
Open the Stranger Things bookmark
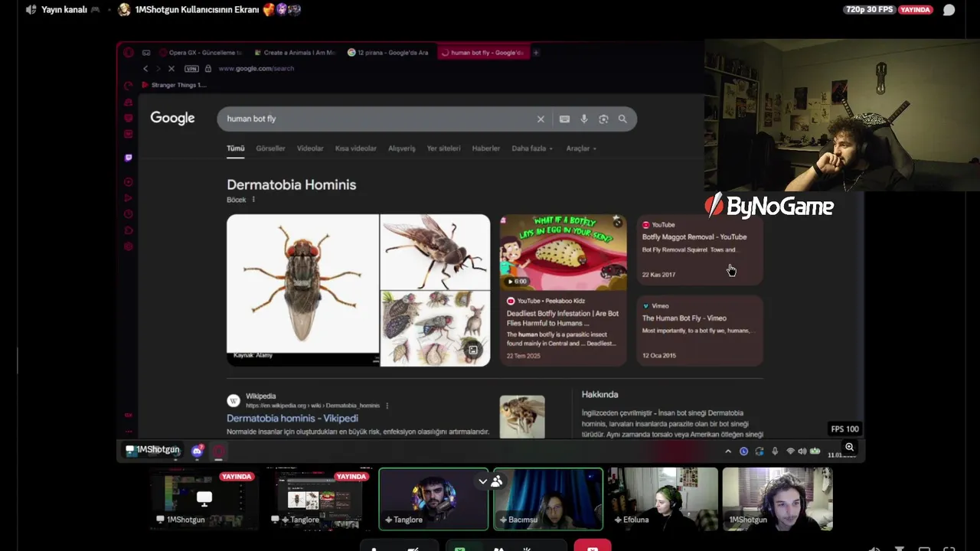point(174,85)
